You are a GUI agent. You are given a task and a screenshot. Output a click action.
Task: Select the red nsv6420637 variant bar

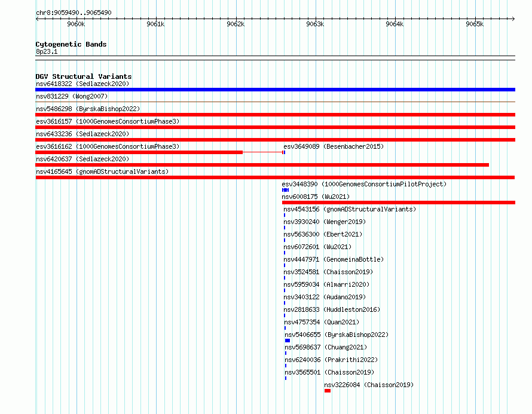[262, 165]
